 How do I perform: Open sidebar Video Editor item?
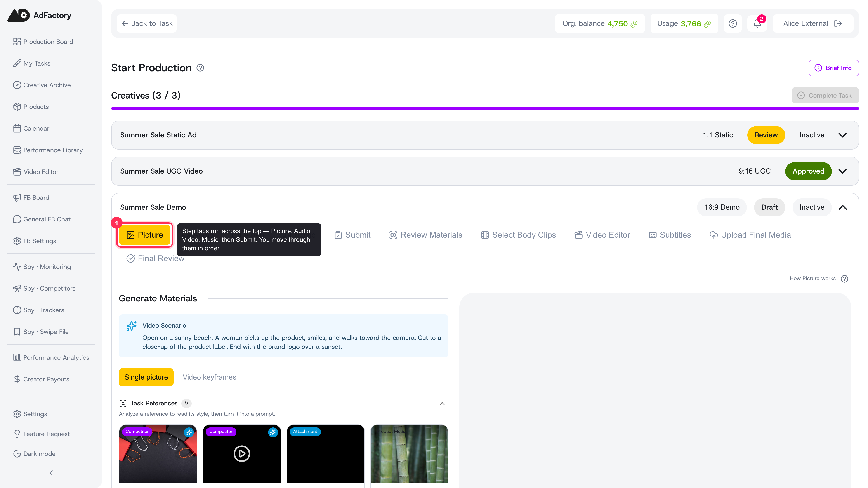tap(36, 172)
